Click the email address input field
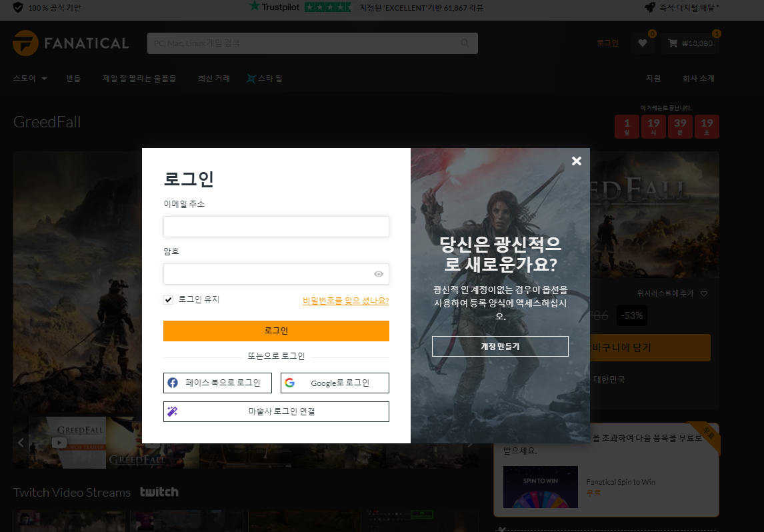This screenshot has width=764, height=532. 276,227
